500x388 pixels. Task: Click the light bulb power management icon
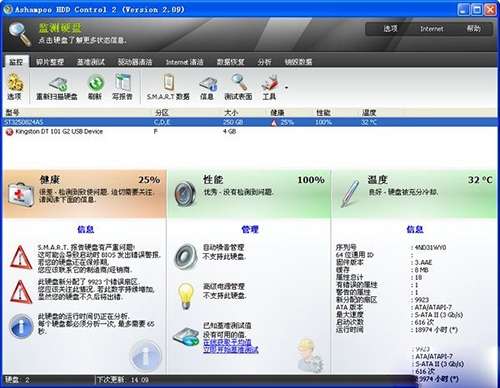pyautogui.click(x=186, y=295)
